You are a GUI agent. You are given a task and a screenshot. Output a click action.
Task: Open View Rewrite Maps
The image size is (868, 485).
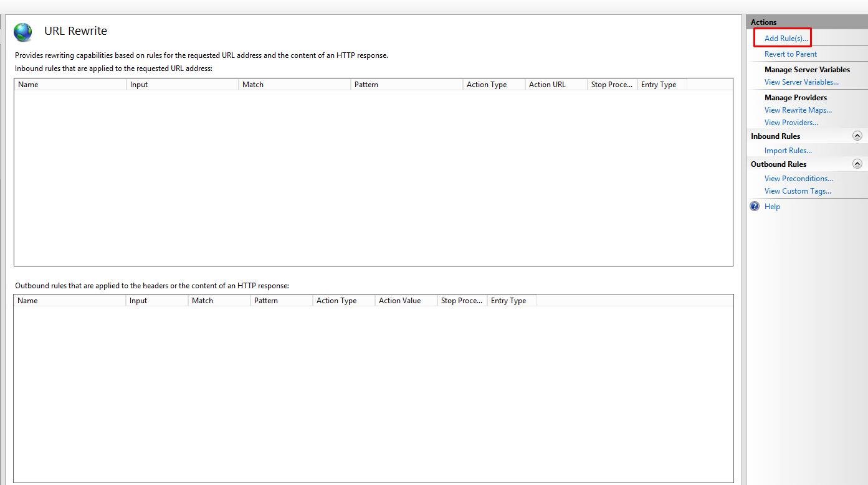tap(798, 110)
